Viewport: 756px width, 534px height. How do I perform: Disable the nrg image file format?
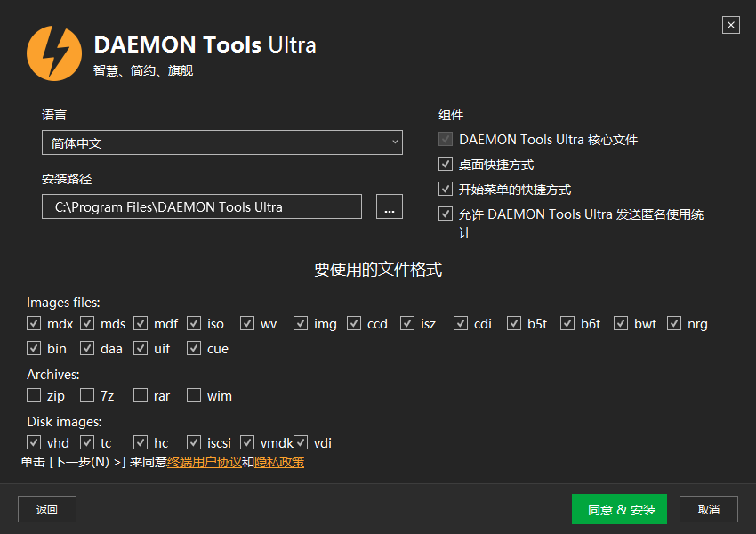click(x=674, y=323)
